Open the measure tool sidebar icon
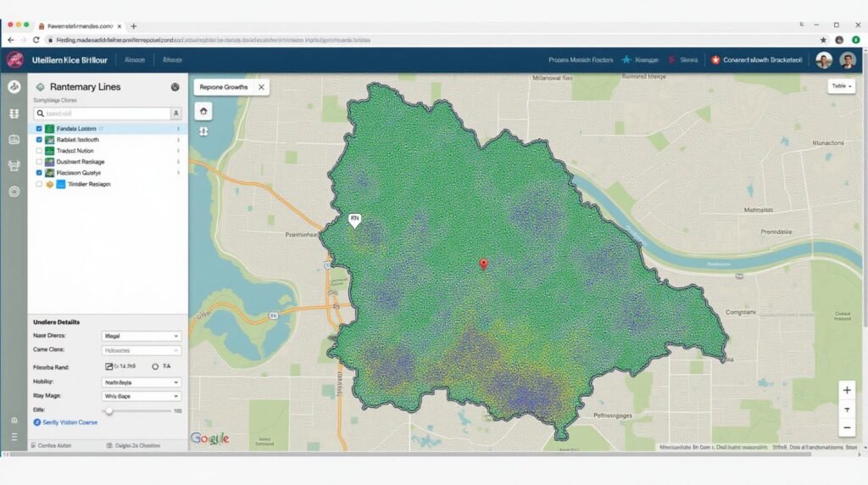This screenshot has width=868, height=485. [x=14, y=165]
